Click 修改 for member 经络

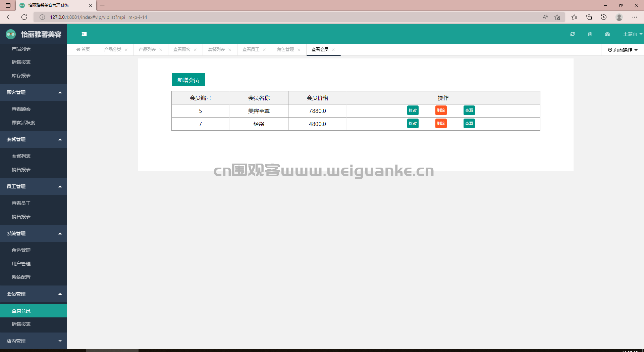point(413,124)
